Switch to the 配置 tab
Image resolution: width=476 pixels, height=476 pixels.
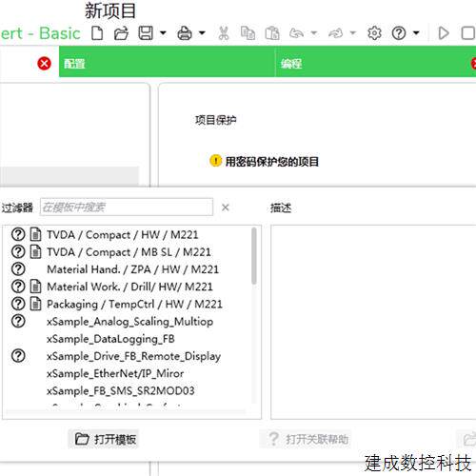tap(167, 62)
